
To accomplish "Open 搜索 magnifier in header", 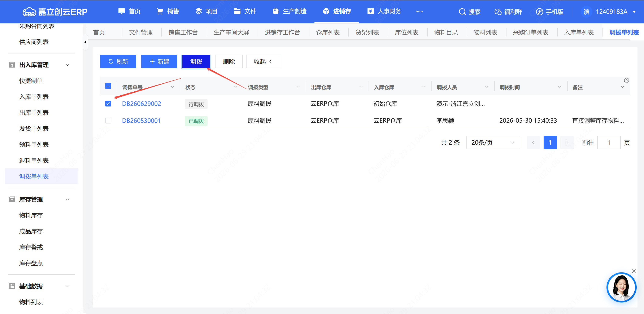I will 462,12.
